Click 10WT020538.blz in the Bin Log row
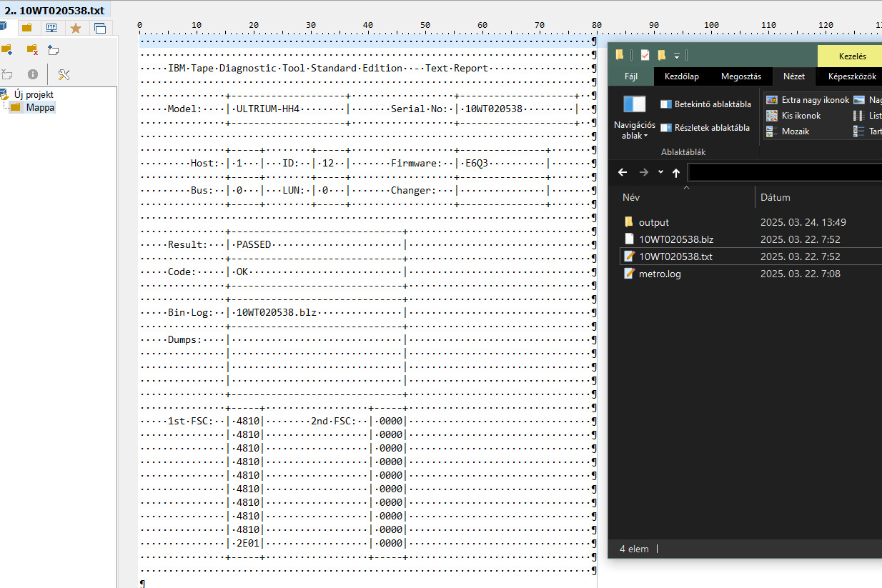 [277, 312]
